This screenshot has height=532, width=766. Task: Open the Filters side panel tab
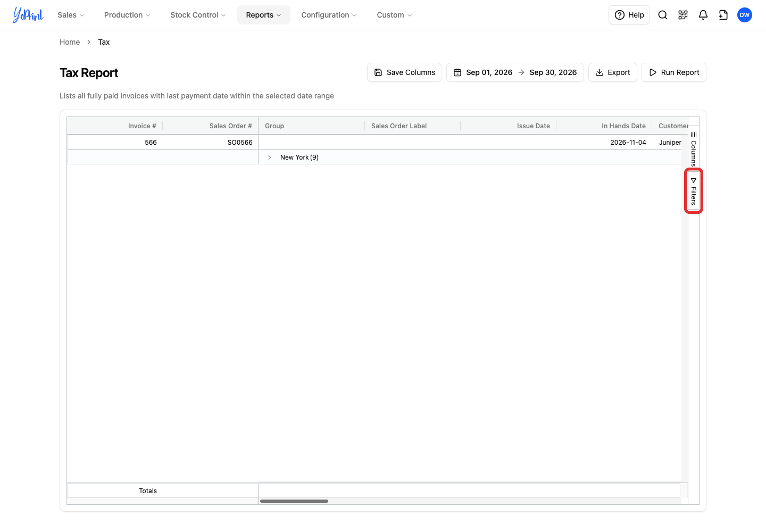[x=694, y=191]
